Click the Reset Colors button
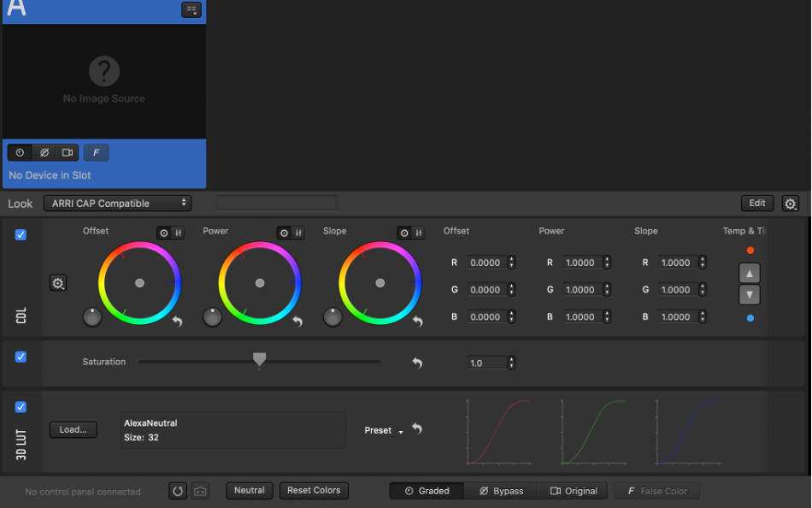 coord(314,490)
